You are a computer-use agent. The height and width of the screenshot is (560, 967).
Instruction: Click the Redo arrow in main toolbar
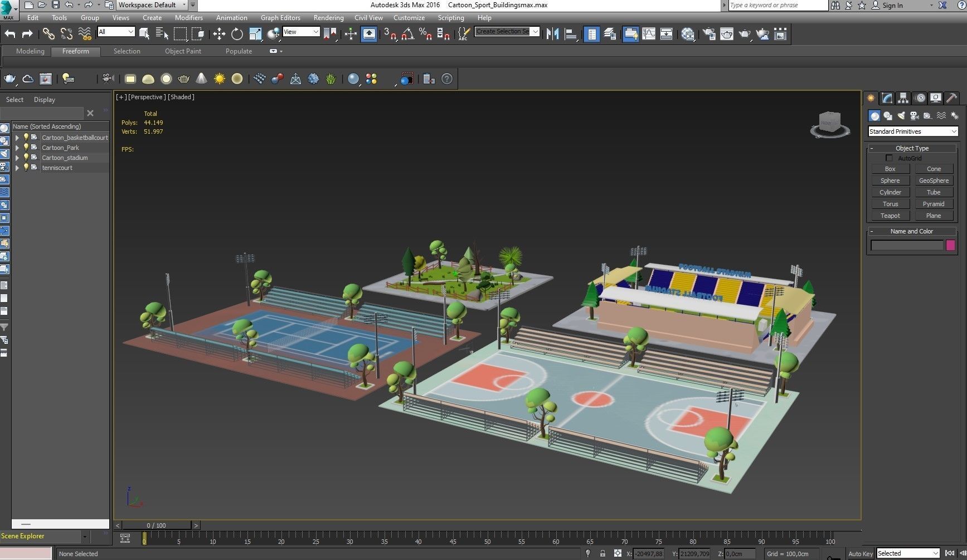click(x=27, y=34)
